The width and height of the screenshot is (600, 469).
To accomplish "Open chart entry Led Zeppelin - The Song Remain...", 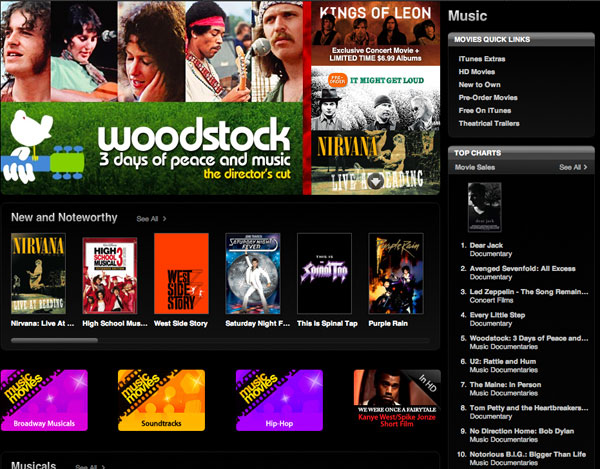I will pyautogui.click(x=529, y=292).
